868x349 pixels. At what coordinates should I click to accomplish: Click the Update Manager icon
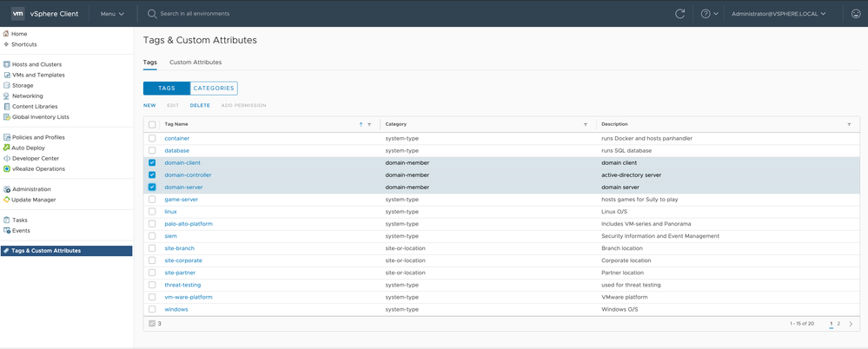point(7,200)
